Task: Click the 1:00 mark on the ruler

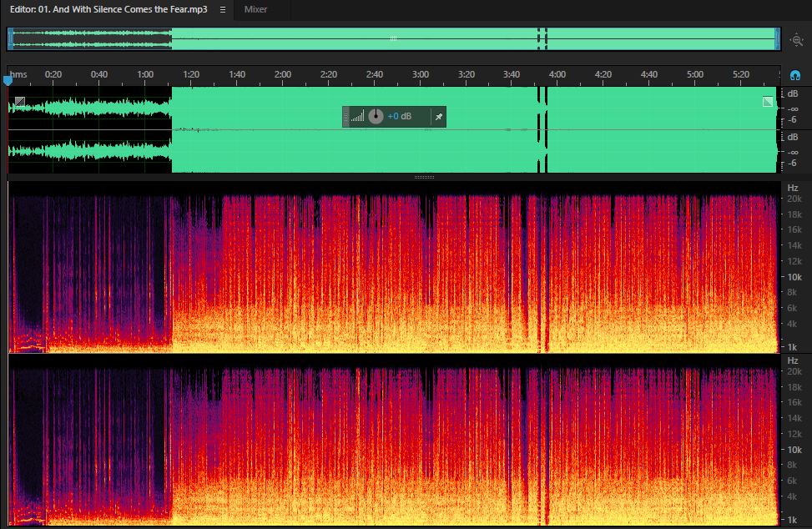Action: click(145, 74)
